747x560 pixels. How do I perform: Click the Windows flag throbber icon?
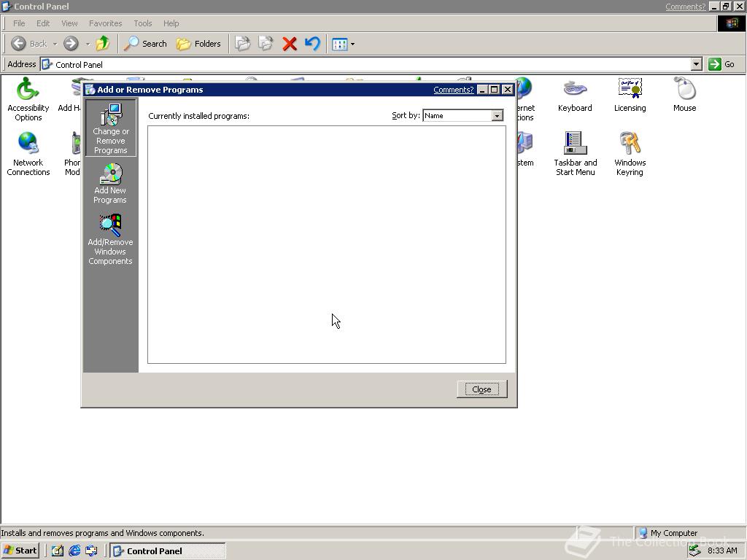(x=731, y=23)
